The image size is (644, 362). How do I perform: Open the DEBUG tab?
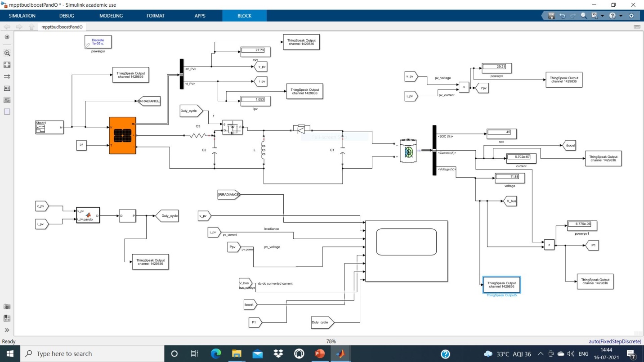(x=67, y=16)
